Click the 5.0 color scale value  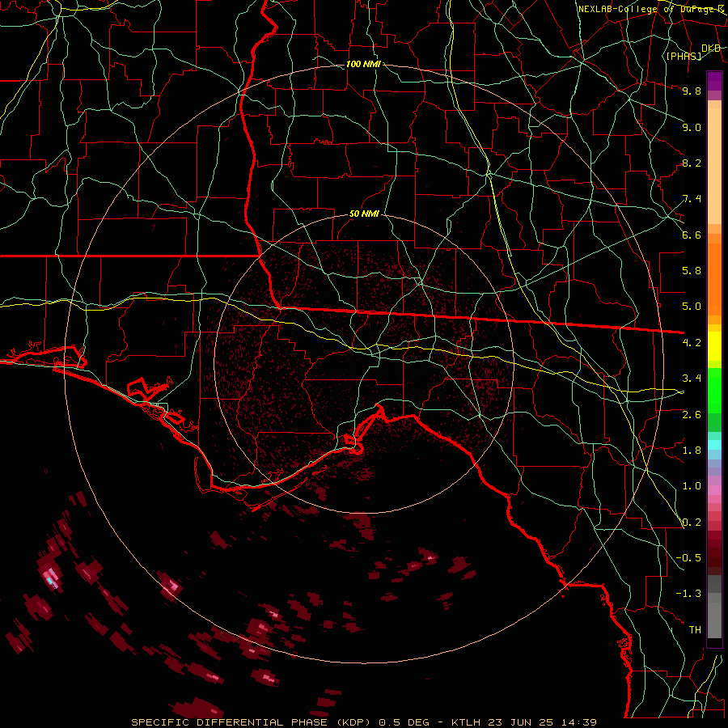point(692,307)
